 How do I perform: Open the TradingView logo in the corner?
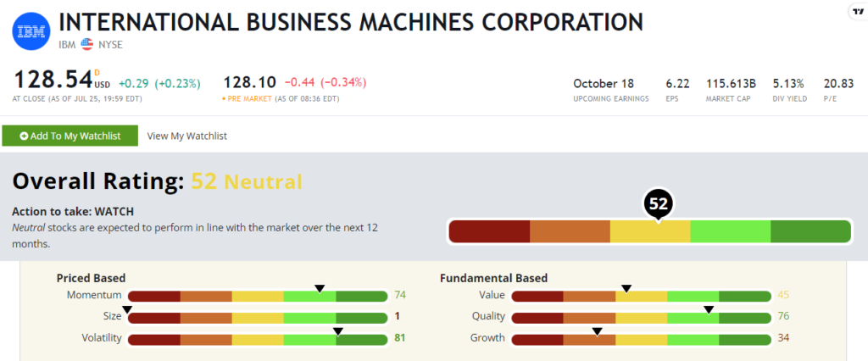click(859, 12)
